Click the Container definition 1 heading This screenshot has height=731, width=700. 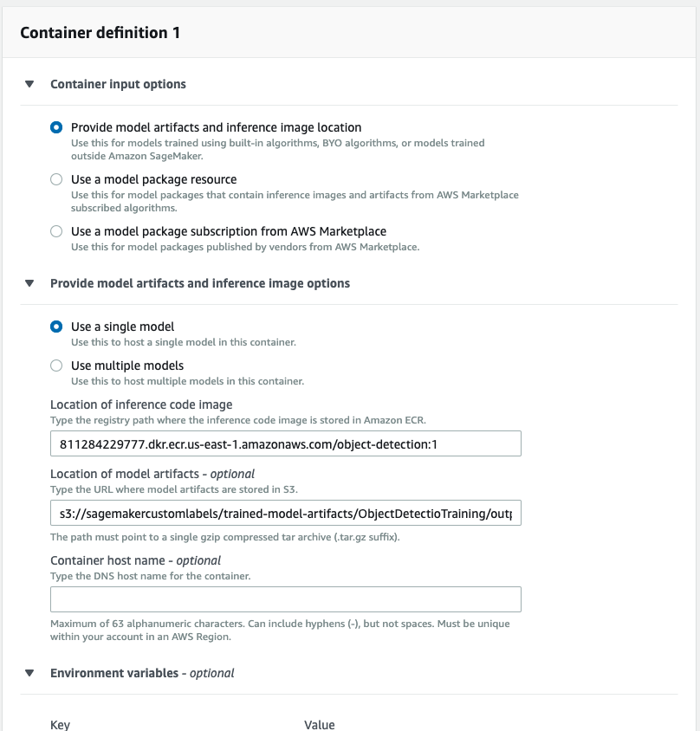tap(100, 33)
